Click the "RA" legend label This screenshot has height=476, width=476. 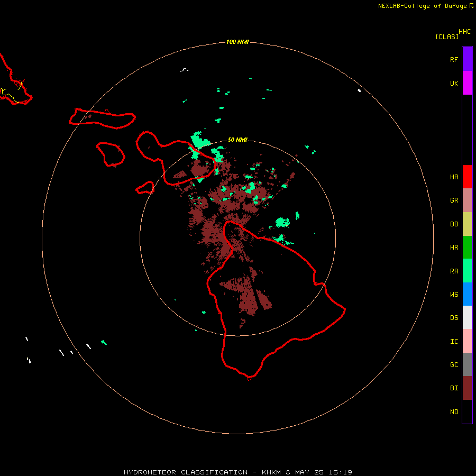[454, 271]
